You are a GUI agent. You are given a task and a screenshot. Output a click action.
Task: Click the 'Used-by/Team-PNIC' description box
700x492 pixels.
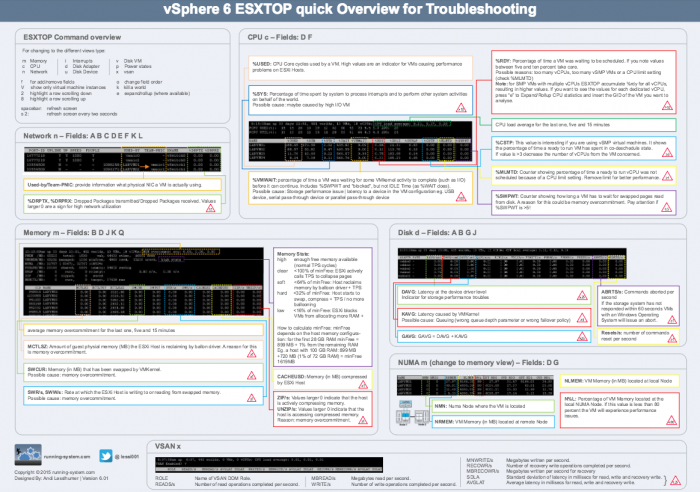[x=122, y=185]
